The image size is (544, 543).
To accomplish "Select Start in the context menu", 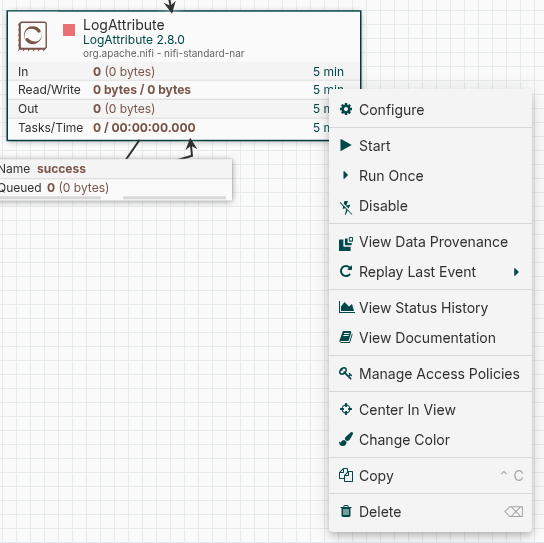I will 430,146.
